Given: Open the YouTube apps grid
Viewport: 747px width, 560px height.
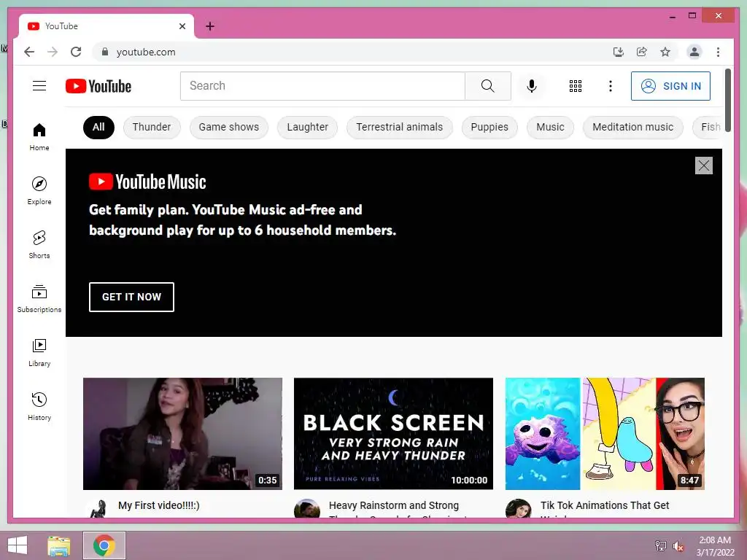Looking at the screenshot, I should [x=576, y=86].
